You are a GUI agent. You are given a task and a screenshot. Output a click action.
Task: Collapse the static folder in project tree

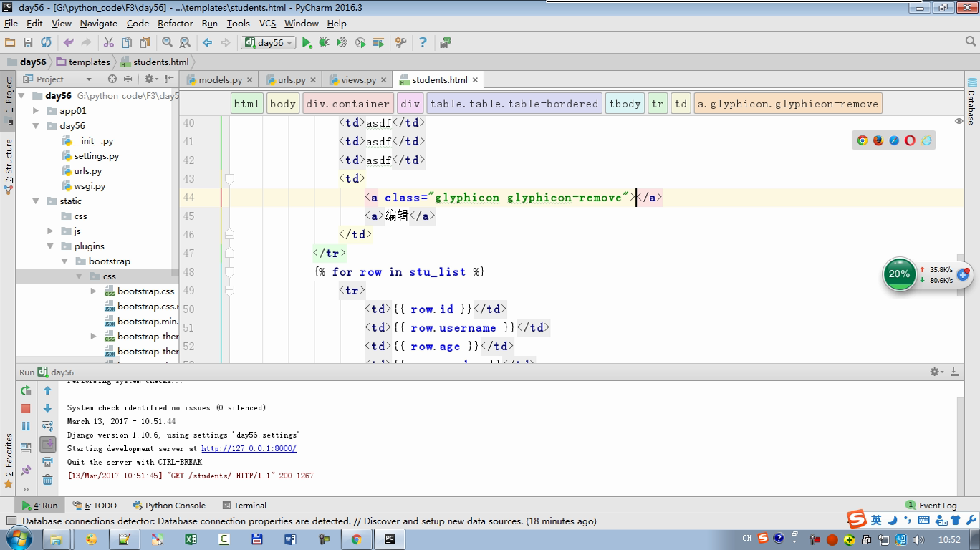click(36, 201)
